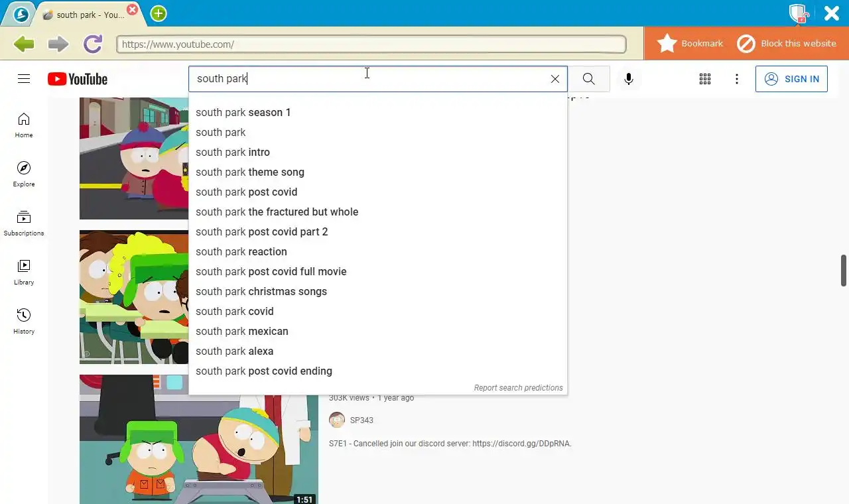Go back with the green arrow
The width and height of the screenshot is (849, 504).
24,44
